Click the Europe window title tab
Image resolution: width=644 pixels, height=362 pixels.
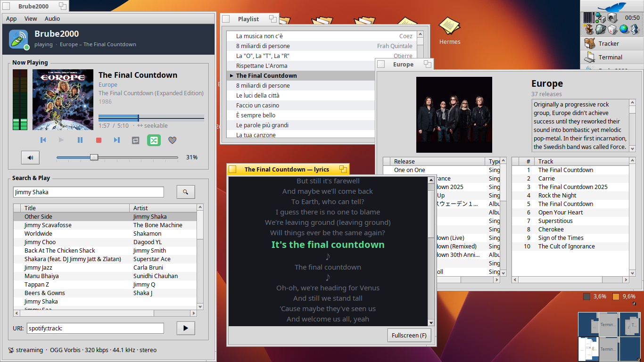point(404,64)
